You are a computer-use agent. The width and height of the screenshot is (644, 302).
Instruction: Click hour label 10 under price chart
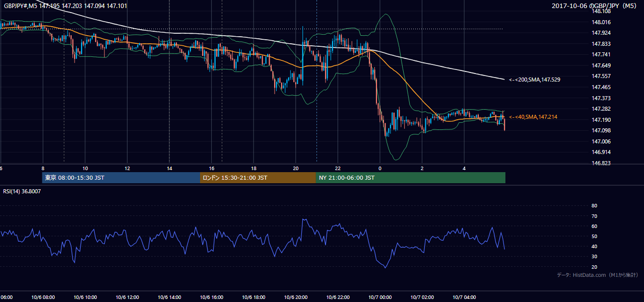click(x=85, y=169)
